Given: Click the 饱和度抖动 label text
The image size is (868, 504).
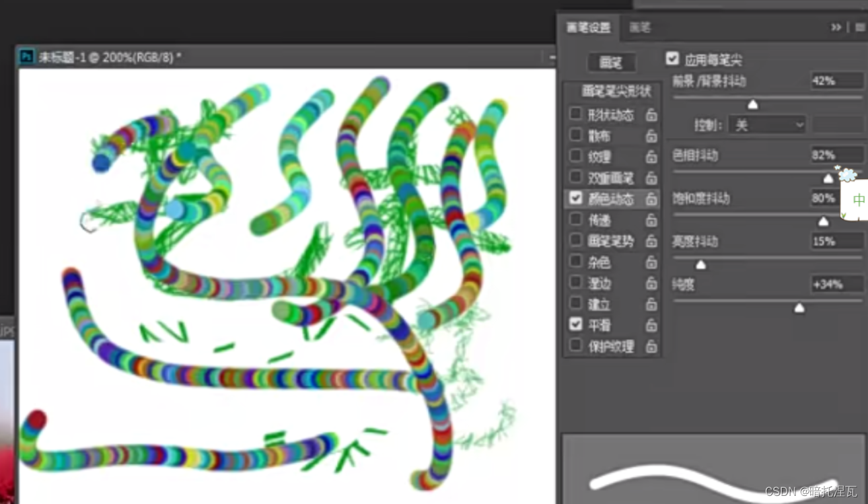Looking at the screenshot, I should point(700,199).
